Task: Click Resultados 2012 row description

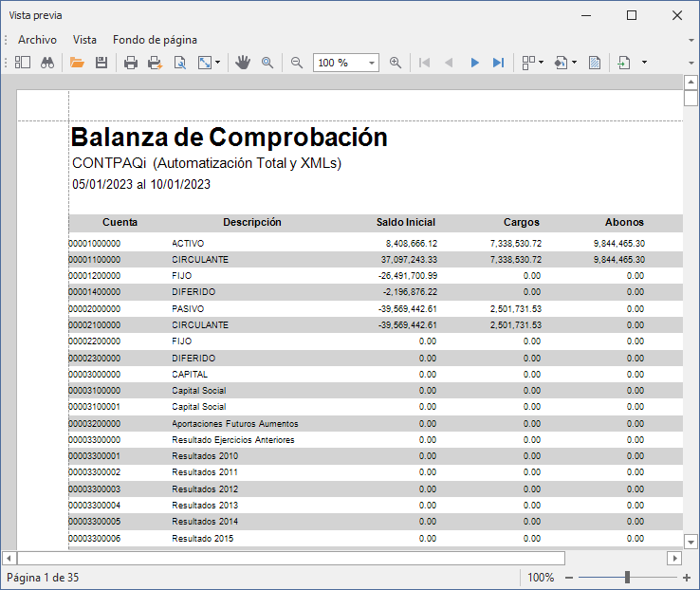Action: [205, 489]
